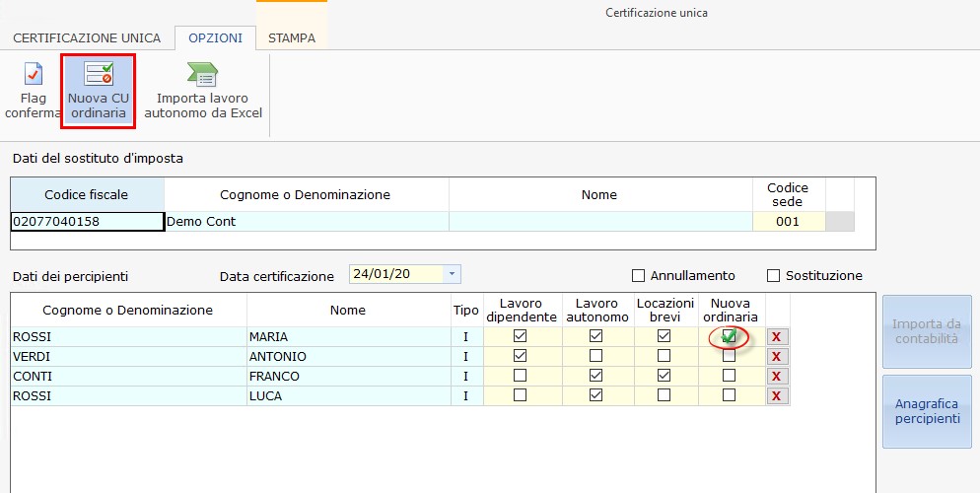Toggle Lavoro autonomo for VERDI ANTONIO
This screenshot has height=493, width=980.
point(595,356)
